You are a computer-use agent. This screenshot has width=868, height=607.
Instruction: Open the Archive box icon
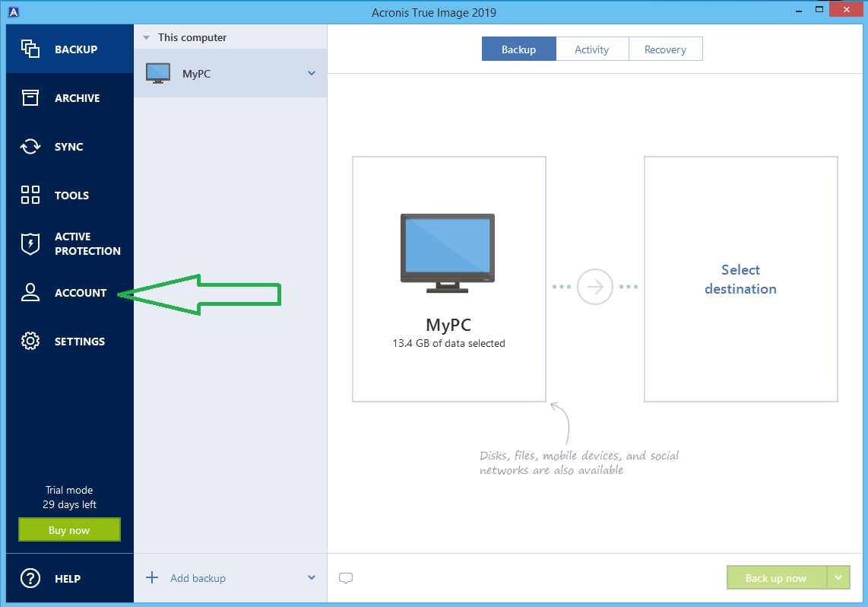pos(30,97)
